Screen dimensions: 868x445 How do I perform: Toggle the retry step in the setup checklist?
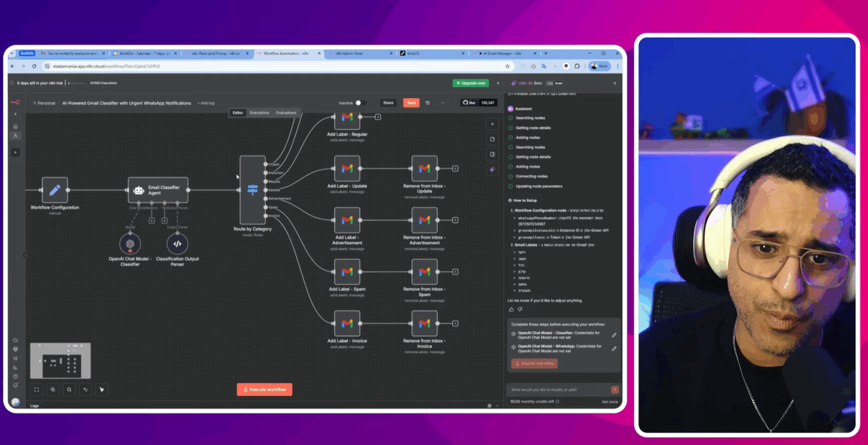coord(534,364)
